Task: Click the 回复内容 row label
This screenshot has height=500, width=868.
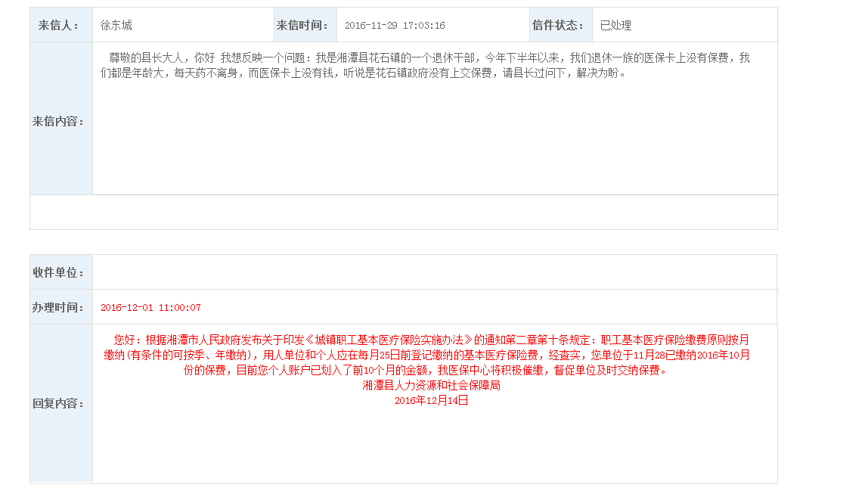Action: tap(58, 404)
